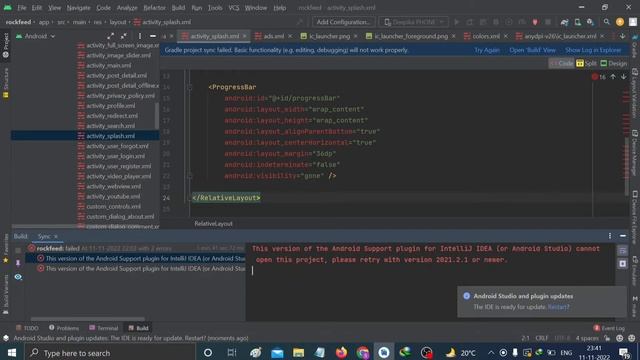The height and width of the screenshot is (360, 640).
Task: Click the user account avatar icon
Action: click(x=633, y=22)
